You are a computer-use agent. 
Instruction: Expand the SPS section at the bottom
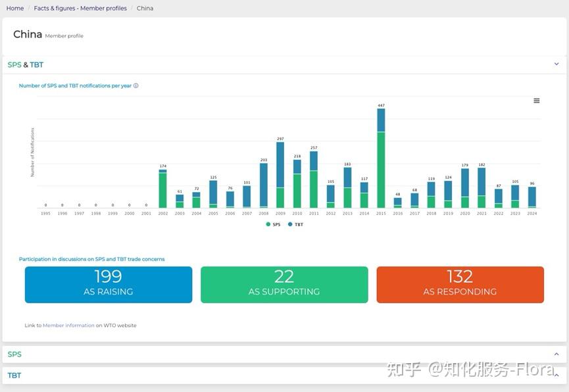coord(556,354)
